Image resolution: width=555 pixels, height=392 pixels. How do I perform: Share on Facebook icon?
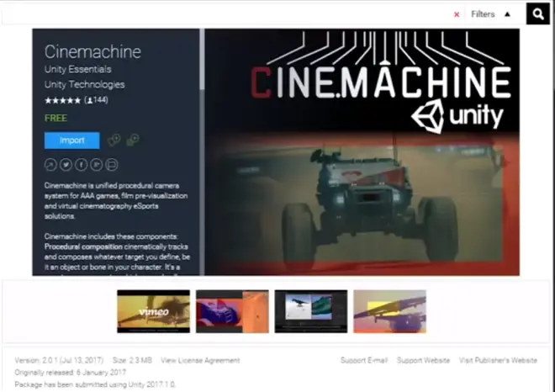pos(81,165)
